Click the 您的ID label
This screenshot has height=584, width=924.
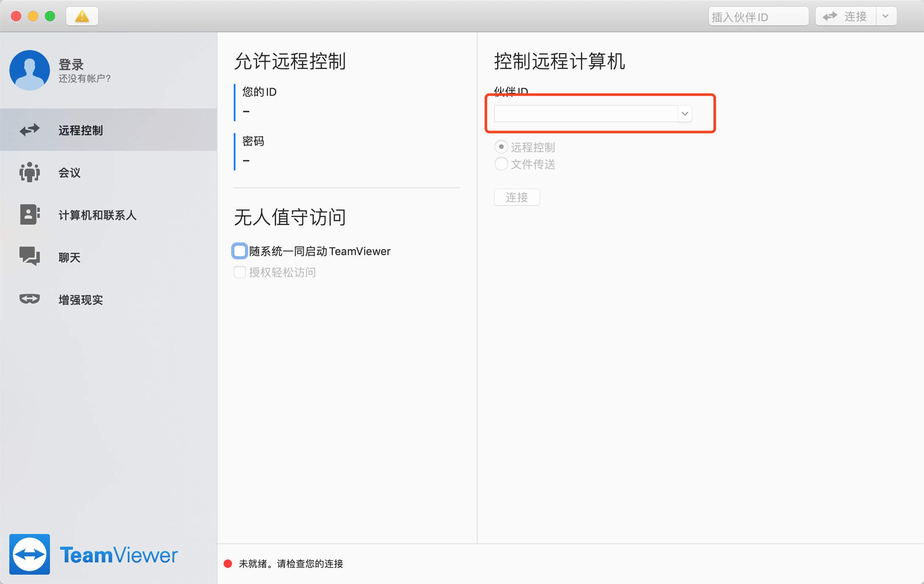pos(259,92)
